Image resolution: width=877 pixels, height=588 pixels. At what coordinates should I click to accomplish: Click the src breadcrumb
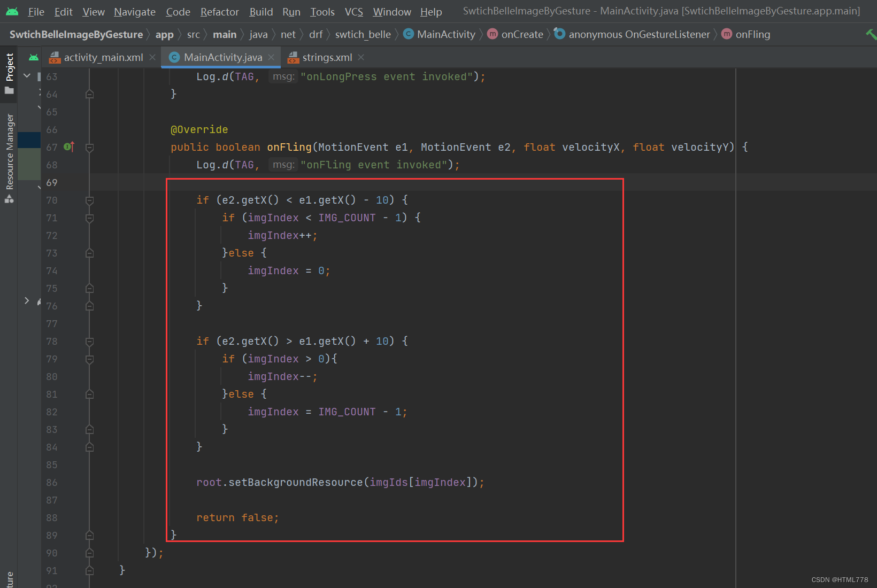pyautogui.click(x=194, y=34)
